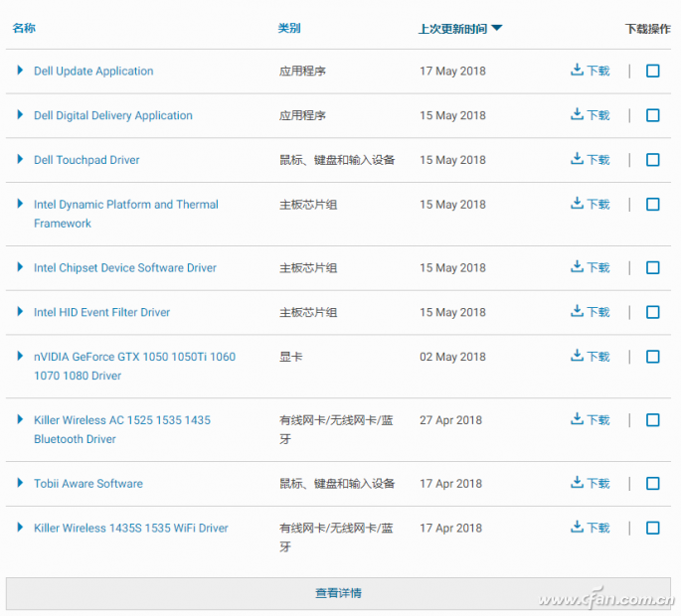Click download icon for Dell Update Application
Screen dimensions: 681x616
[590, 71]
